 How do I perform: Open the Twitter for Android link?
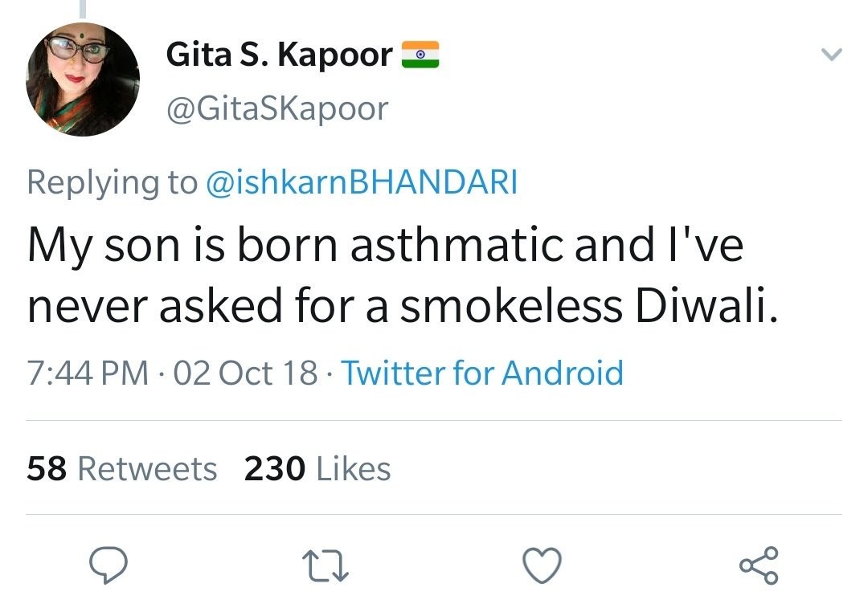pyautogui.click(x=482, y=373)
